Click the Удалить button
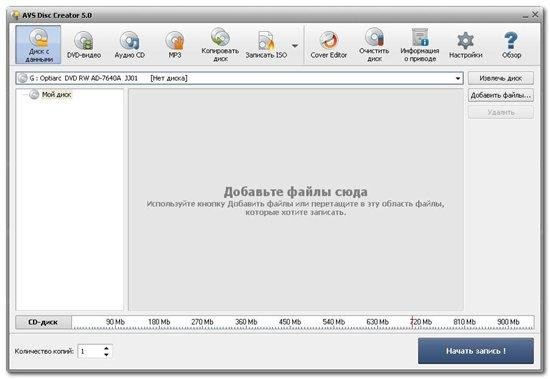 [x=501, y=112]
